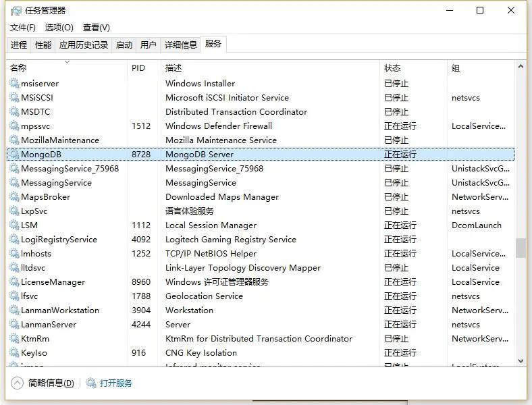
Task: Switch to the 启动 tab
Action: point(124,45)
